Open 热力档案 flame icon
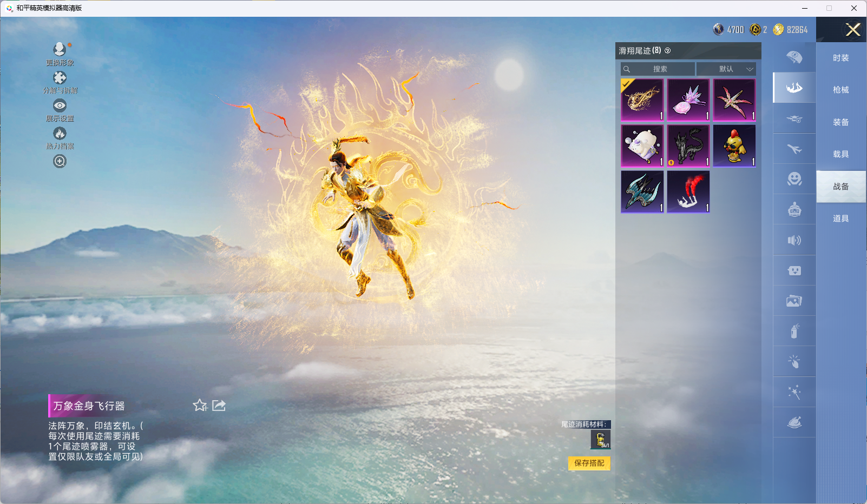The image size is (867, 504). [x=60, y=134]
